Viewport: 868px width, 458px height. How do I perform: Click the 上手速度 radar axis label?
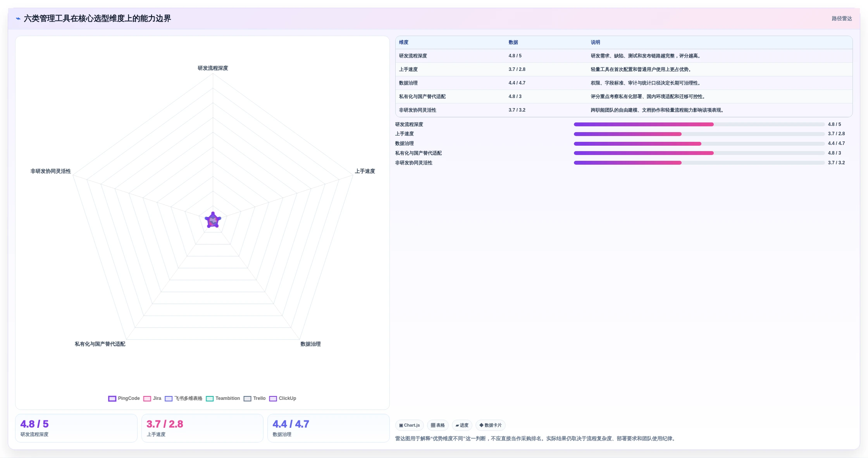point(365,171)
